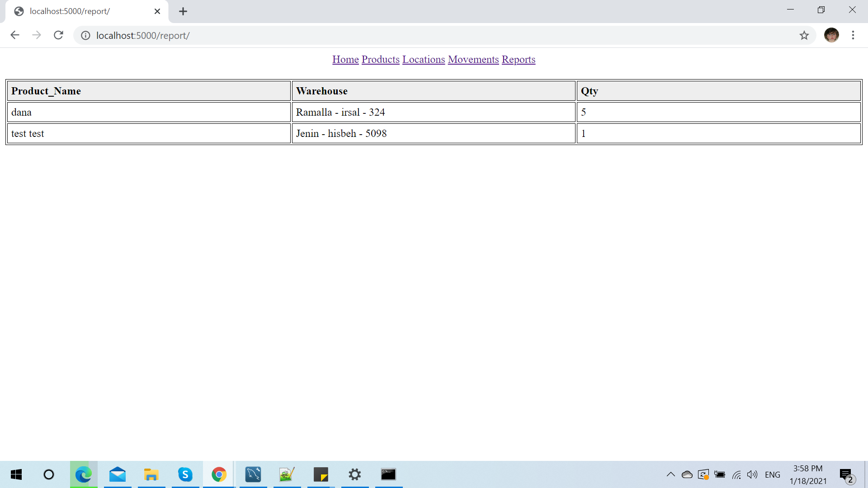The width and height of the screenshot is (868, 488).
Task: Open Windows Start menu
Action: (x=16, y=474)
